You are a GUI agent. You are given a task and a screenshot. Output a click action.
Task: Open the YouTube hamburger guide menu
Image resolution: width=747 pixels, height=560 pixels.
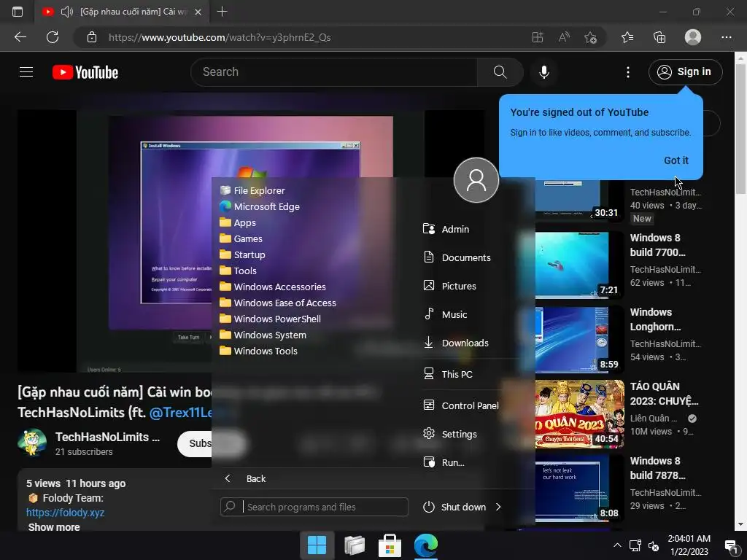(x=26, y=72)
